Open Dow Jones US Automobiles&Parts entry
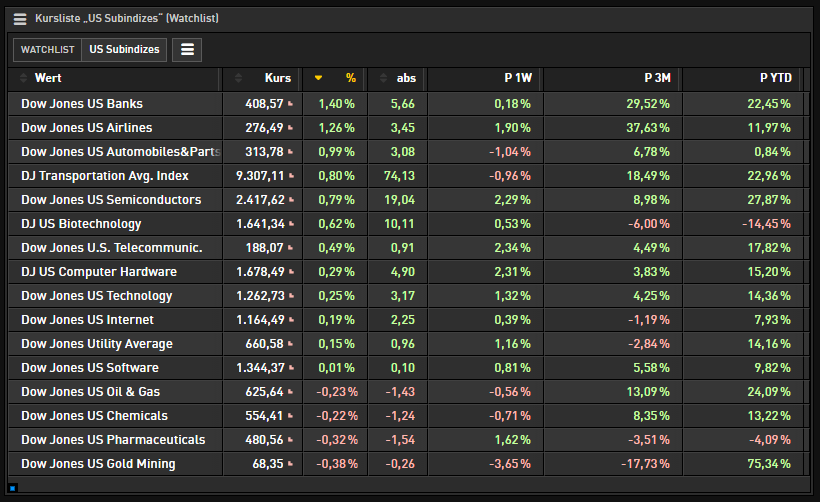The width and height of the screenshot is (820, 502). pyautogui.click(x=120, y=152)
